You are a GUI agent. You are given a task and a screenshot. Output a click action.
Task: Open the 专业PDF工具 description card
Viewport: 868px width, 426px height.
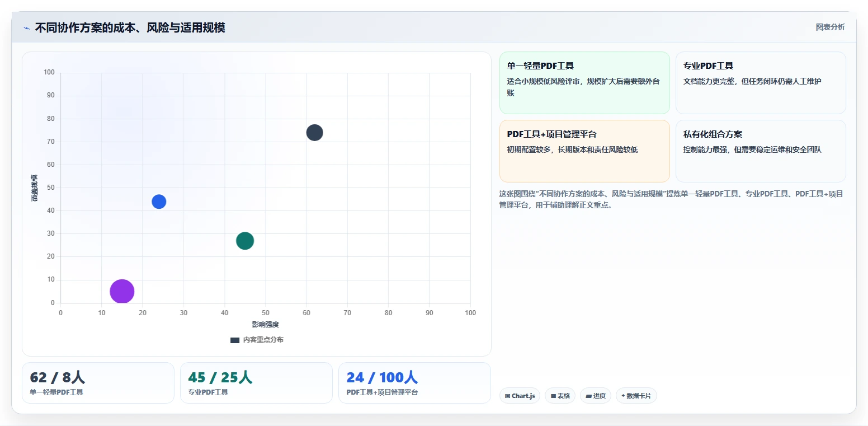(x=761, y=83)
